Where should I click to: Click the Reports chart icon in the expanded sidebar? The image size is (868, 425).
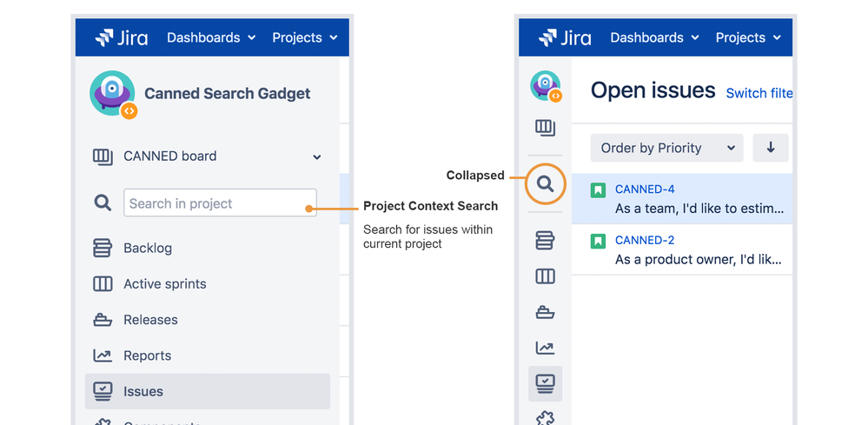coord(103,355)
